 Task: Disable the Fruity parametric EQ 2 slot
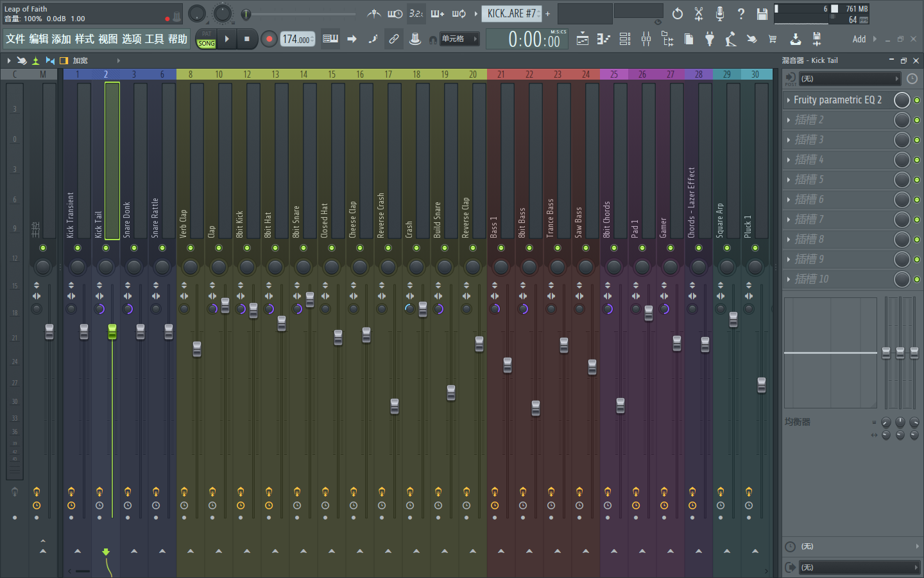pos(916,100)
